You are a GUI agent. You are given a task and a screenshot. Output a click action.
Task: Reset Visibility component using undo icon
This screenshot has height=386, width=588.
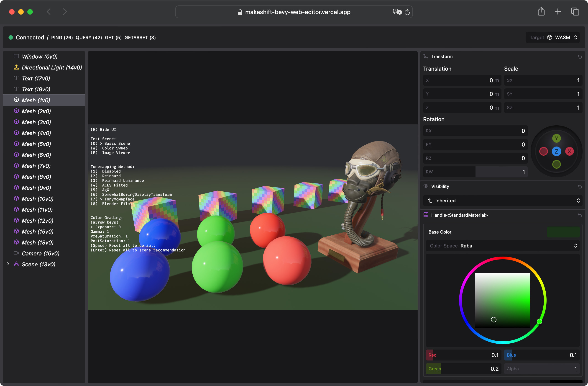coord(580,186)
